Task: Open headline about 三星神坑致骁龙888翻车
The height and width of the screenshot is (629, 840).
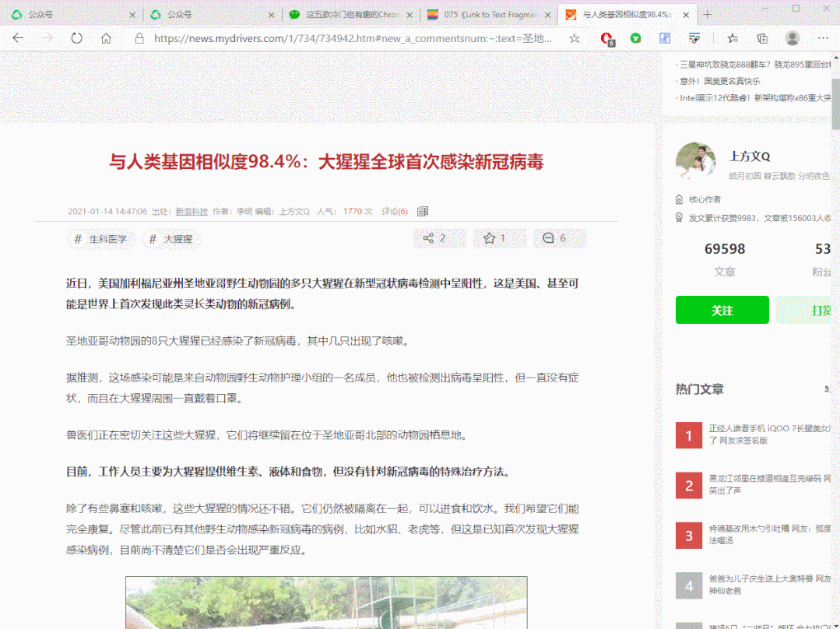Action: (755, 65)
